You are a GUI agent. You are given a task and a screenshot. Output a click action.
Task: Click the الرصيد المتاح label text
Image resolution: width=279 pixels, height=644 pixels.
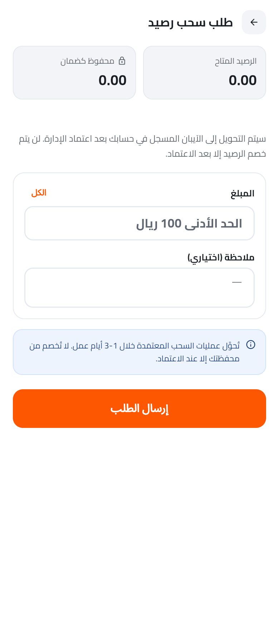[236, 61]
